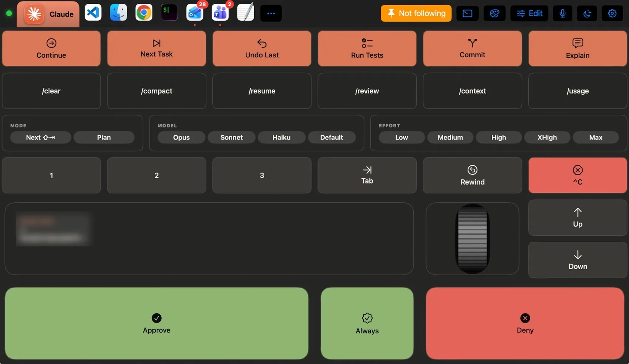Viewport: 629px width, 364px height.
Task: Click the Always approve button
Action: [367, 323]
